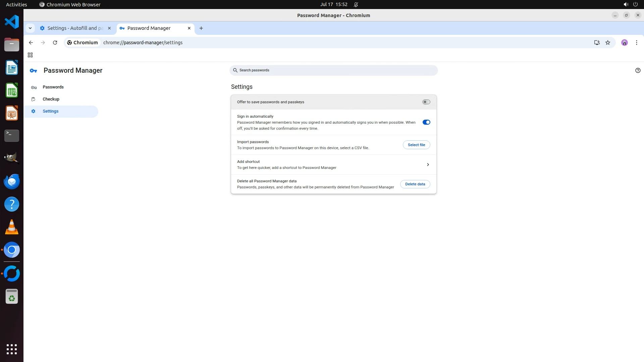644x362 pixels.
Task: Click the Delete data button
Action: coord(415,184)
